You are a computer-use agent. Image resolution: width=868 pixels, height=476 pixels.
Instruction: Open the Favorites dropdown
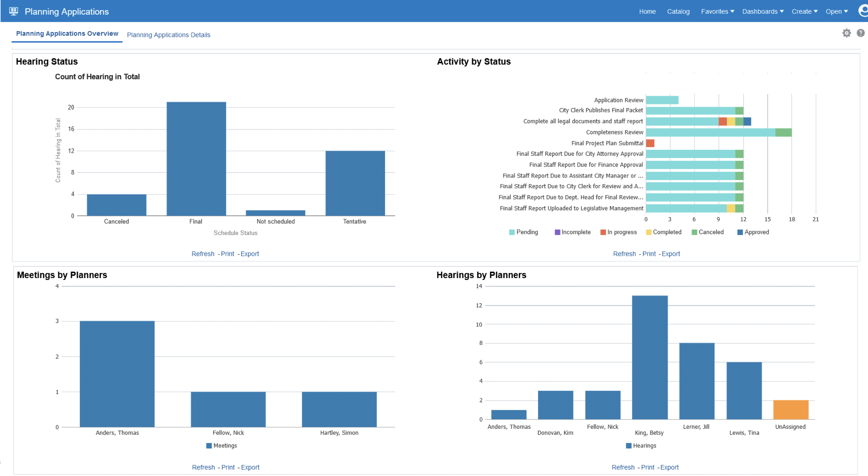coord(717,11)
